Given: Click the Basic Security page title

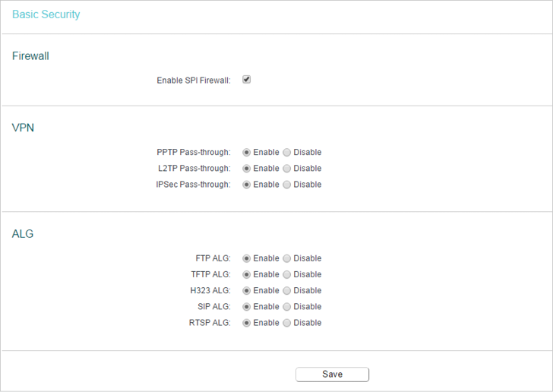Looking at the screenshot, I should (x=46, y=14).
